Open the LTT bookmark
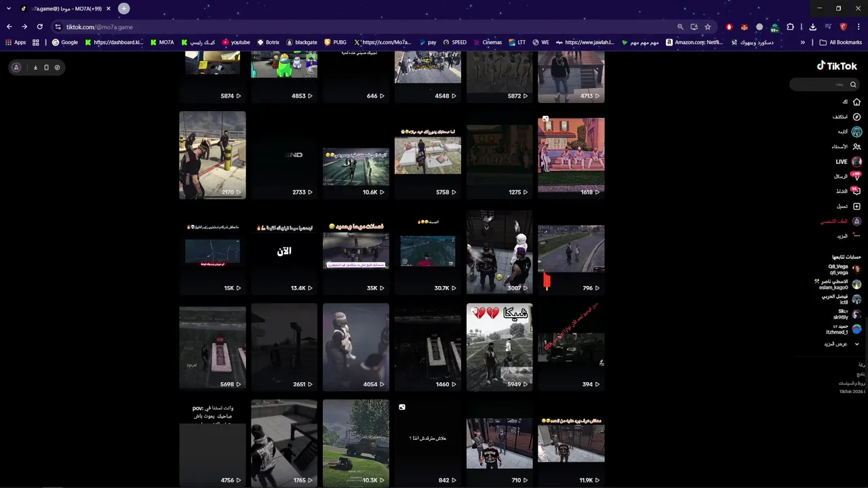The height and width of the screenshot is (488, 868). click(x=517, y=42)
